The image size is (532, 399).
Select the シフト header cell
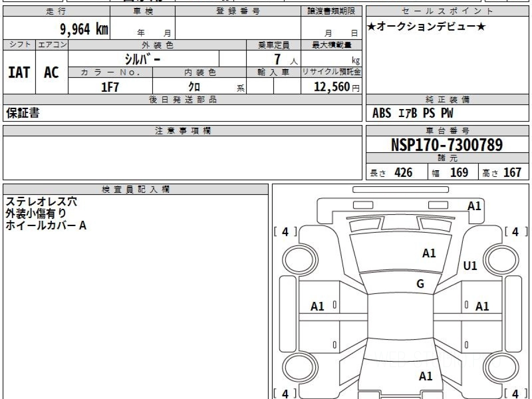20,45
